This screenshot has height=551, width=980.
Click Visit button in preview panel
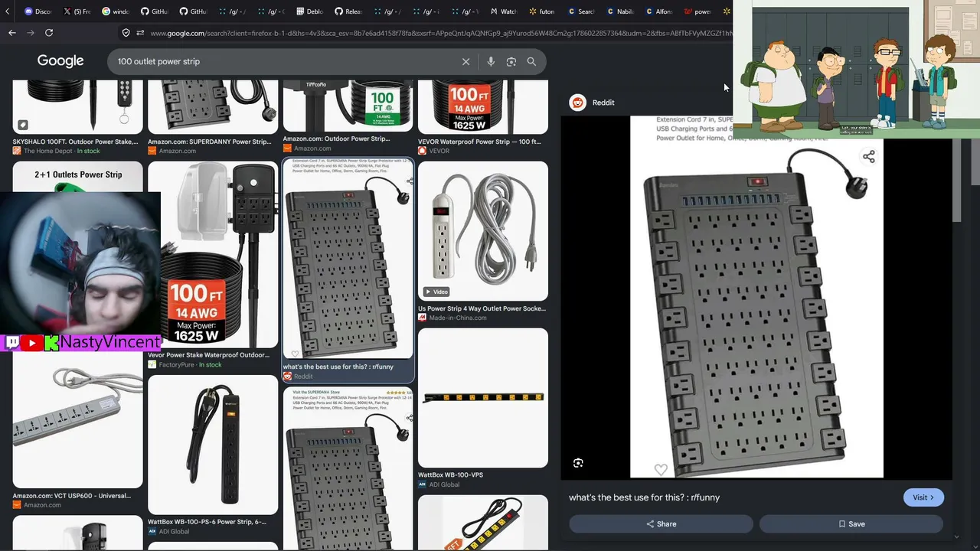point(923,497)
